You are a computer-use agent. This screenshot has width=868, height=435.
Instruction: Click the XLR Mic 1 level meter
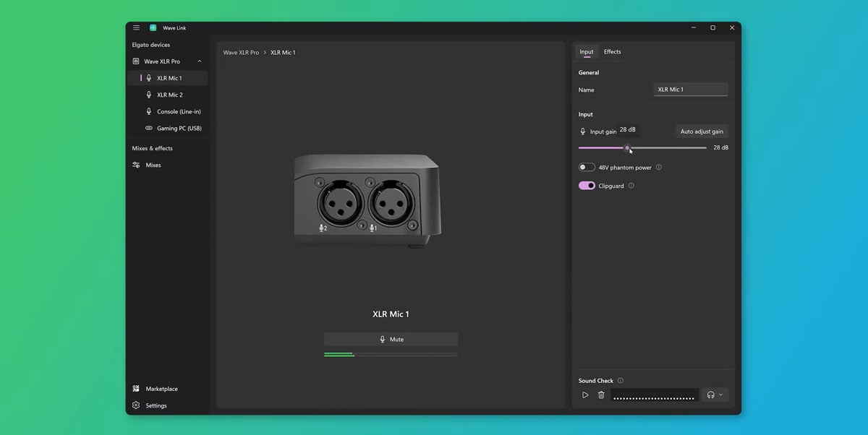coord(391,354)
